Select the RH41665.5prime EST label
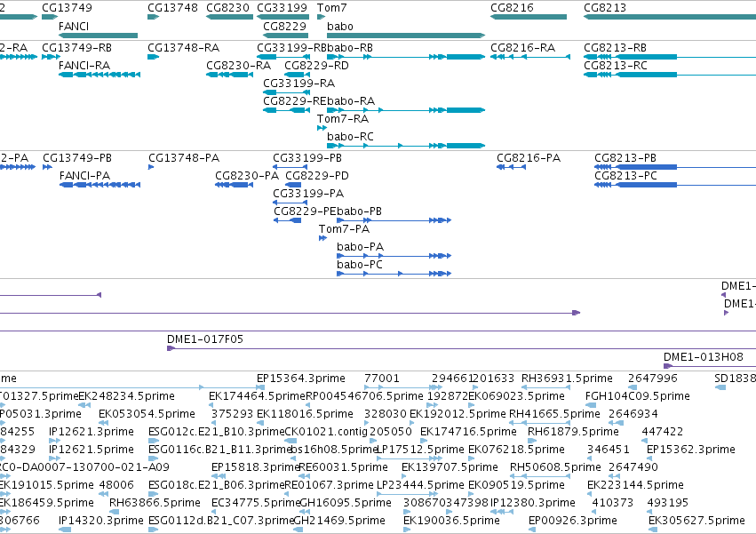Image resolution: width=756 pixels, height=534 pixels. coord(554,414)
